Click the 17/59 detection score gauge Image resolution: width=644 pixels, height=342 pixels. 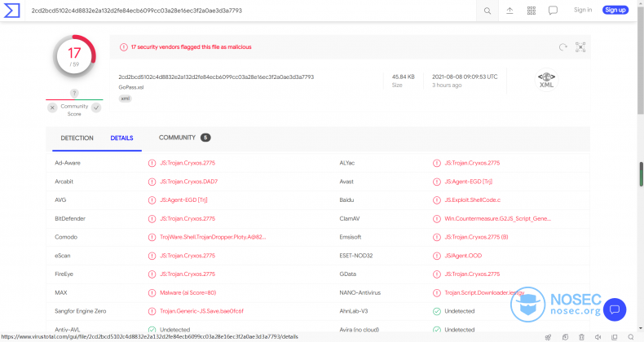click(x=74, y=56)
